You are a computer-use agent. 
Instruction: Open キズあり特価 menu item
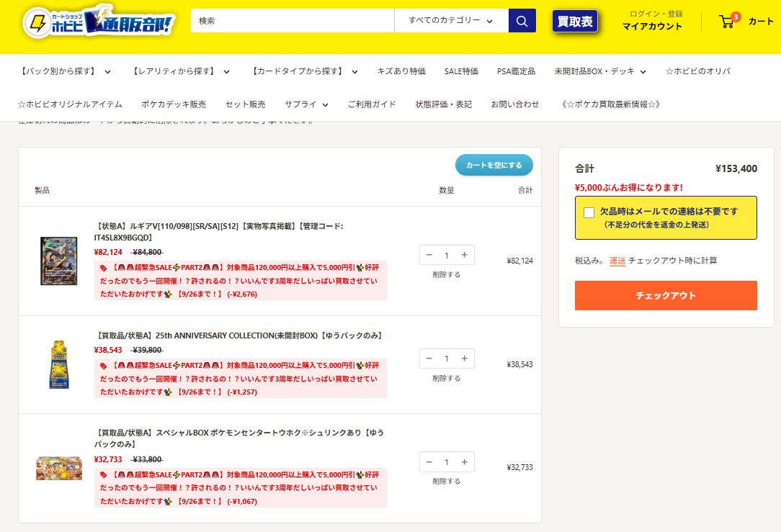pyautogui.click(x=401, y=71)
